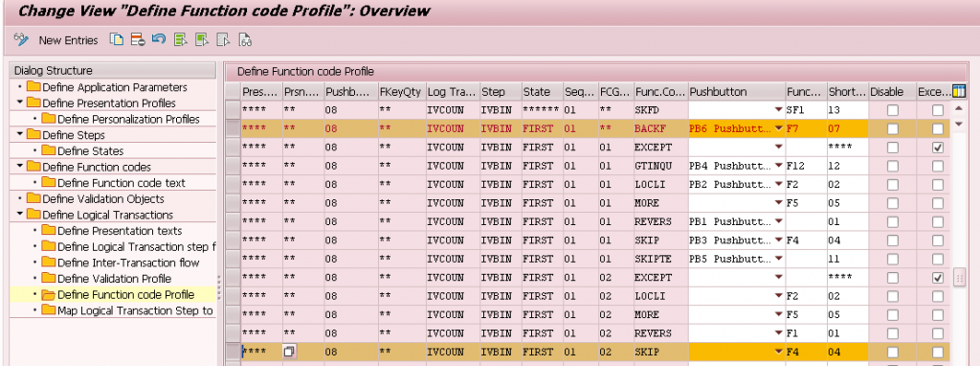980x366 pixels.
Task: Click folder icon of Define Validation Profile
Action: click(49, 279)
